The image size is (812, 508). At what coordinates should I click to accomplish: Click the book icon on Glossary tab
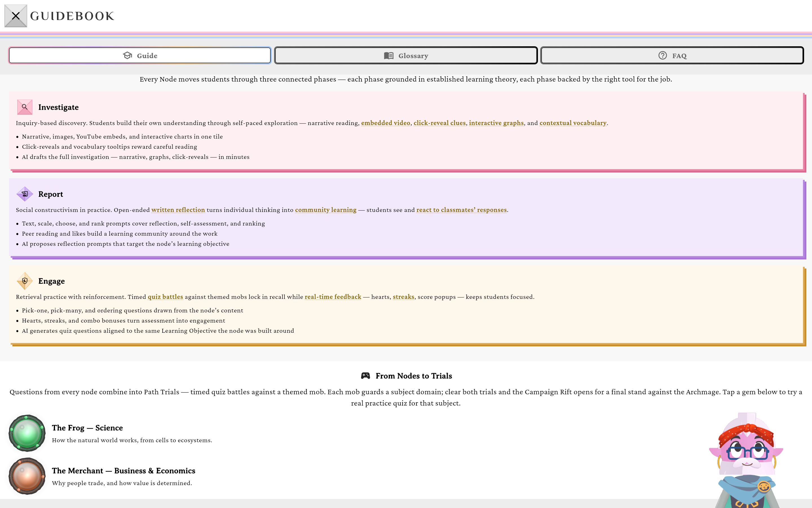(389, 55)
